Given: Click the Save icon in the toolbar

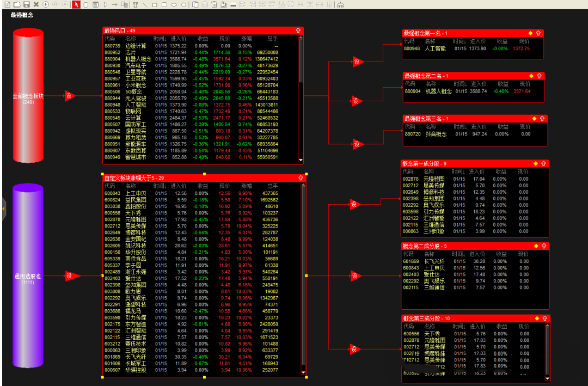Looking at the screenshot, I should (27, 4).
